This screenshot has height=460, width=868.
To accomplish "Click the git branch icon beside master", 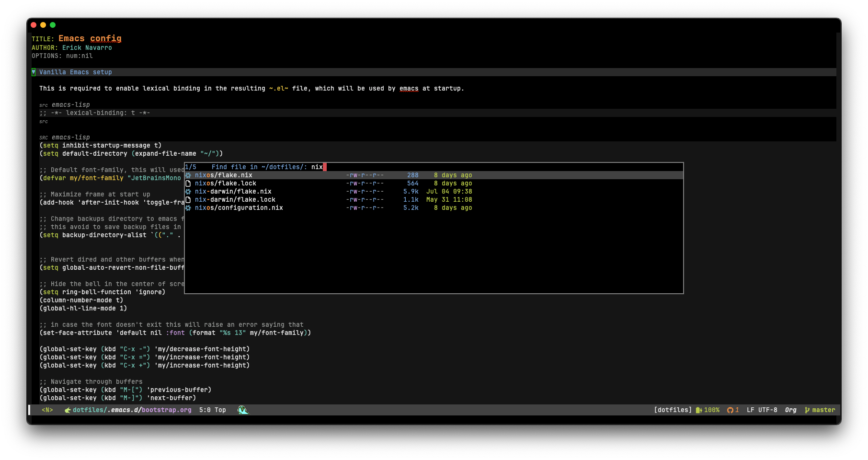I will coord(807,410).
